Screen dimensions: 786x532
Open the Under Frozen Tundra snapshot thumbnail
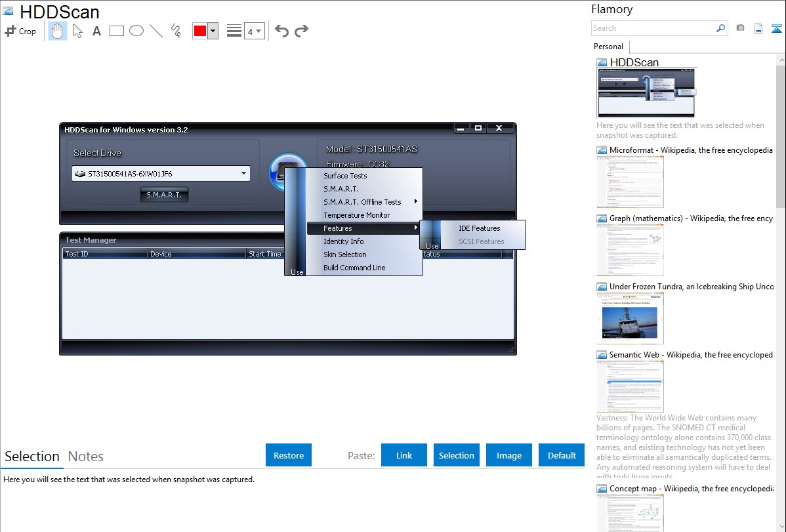click(x=630, y=318)
